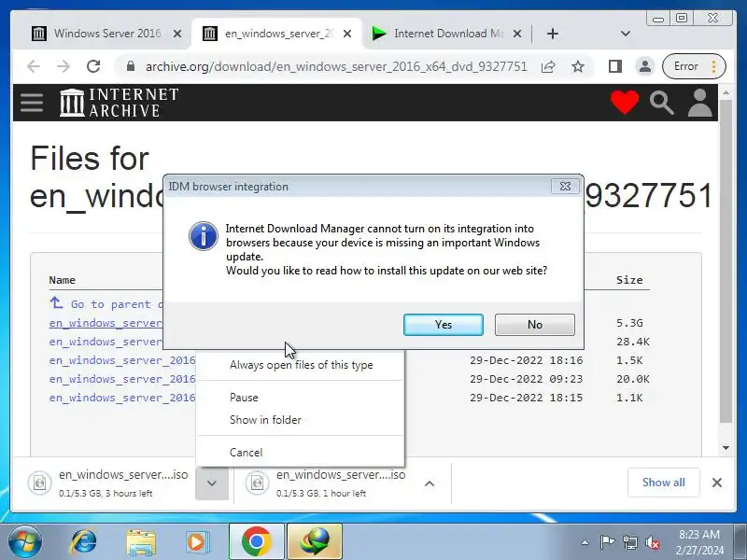Screen dimensions: 747x560
Task: Click the 3 hours left download item
Action: pyautogui.click(x=108, y=483)
